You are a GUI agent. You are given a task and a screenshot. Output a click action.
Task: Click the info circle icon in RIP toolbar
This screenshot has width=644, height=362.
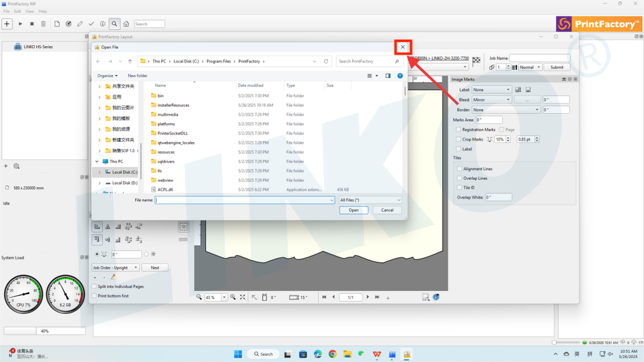pyautogui.click(x=103, y=24)
